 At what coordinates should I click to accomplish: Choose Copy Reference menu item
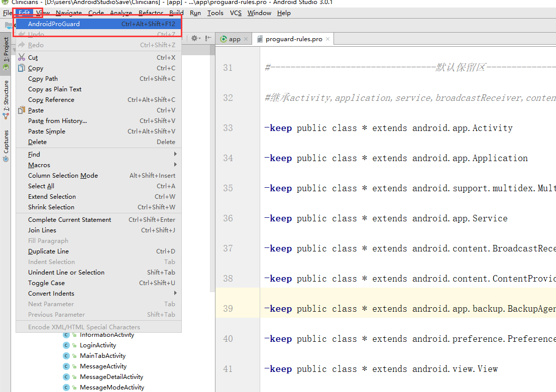point(98,99)
